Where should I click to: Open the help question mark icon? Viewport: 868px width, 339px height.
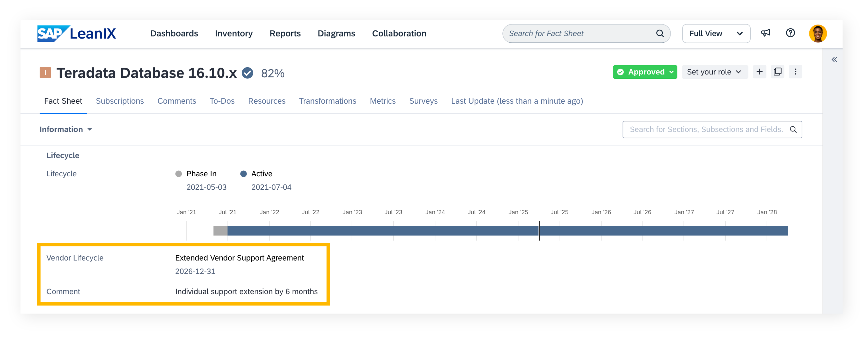click(x=790, y=33)
